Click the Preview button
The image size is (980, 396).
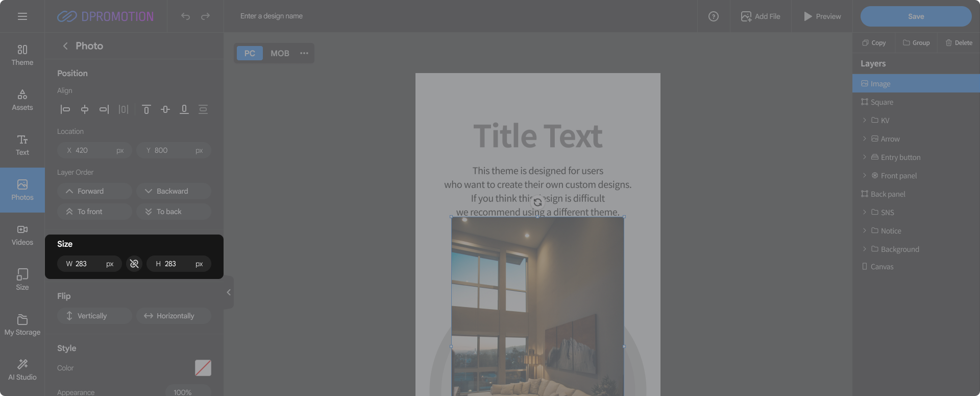tap(822, 16)
